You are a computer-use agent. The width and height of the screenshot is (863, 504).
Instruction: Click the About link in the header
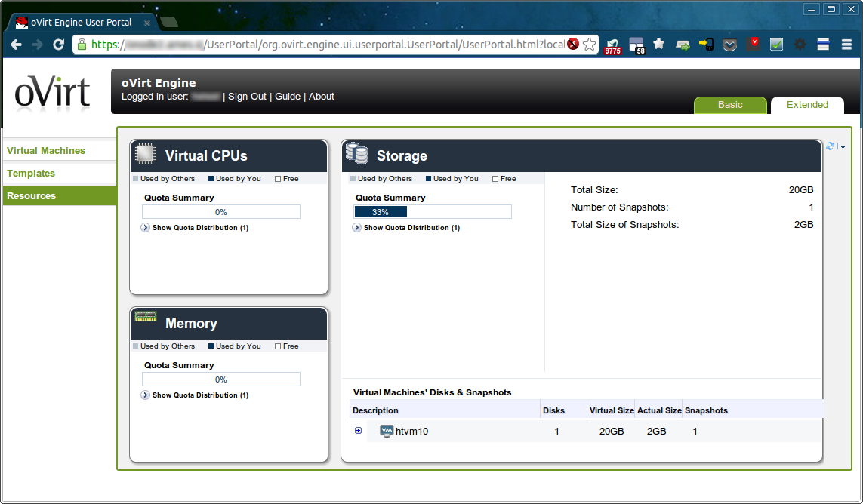coord(322,97)
